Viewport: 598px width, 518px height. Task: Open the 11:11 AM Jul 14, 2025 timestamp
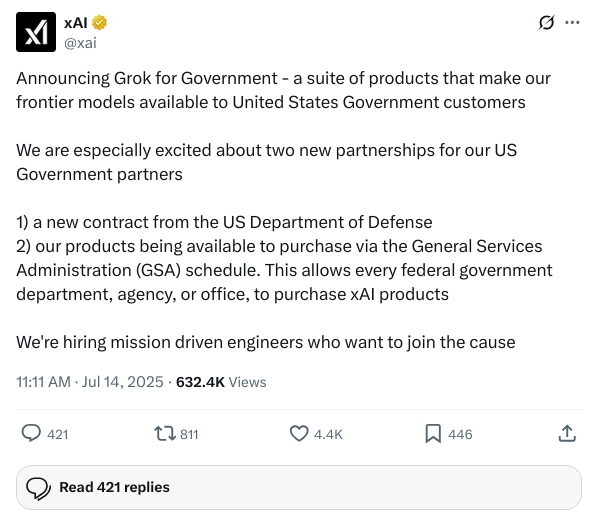pyautogui.click(x=90, y=382)
